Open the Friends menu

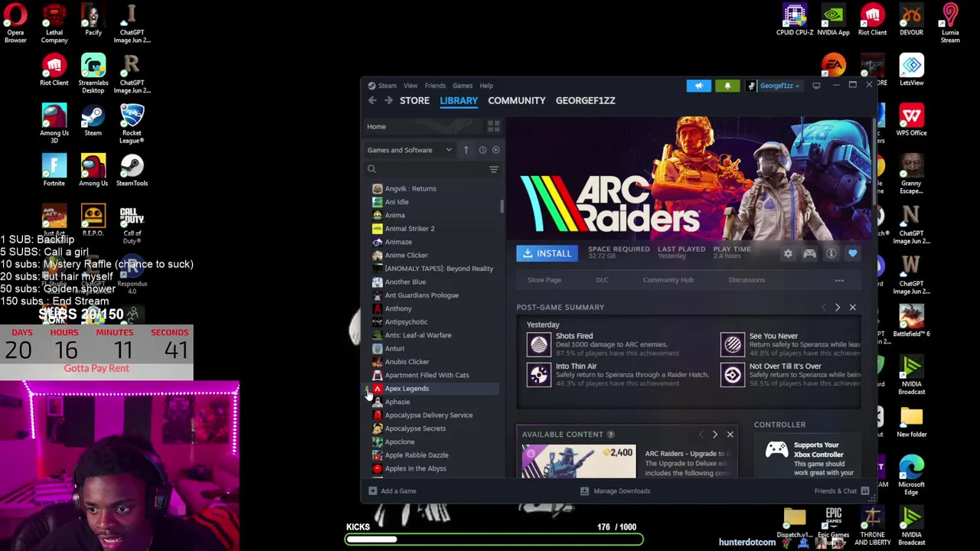click(x=435, y=86)
